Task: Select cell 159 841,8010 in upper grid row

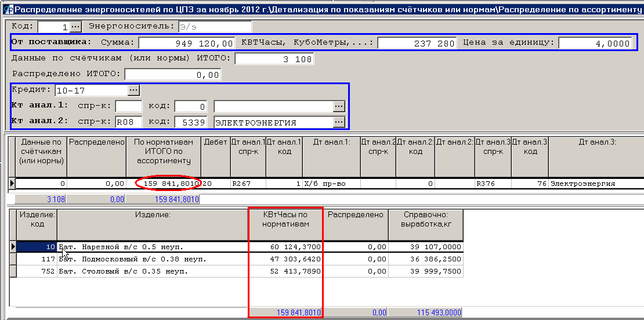Action: pos(164,184)
